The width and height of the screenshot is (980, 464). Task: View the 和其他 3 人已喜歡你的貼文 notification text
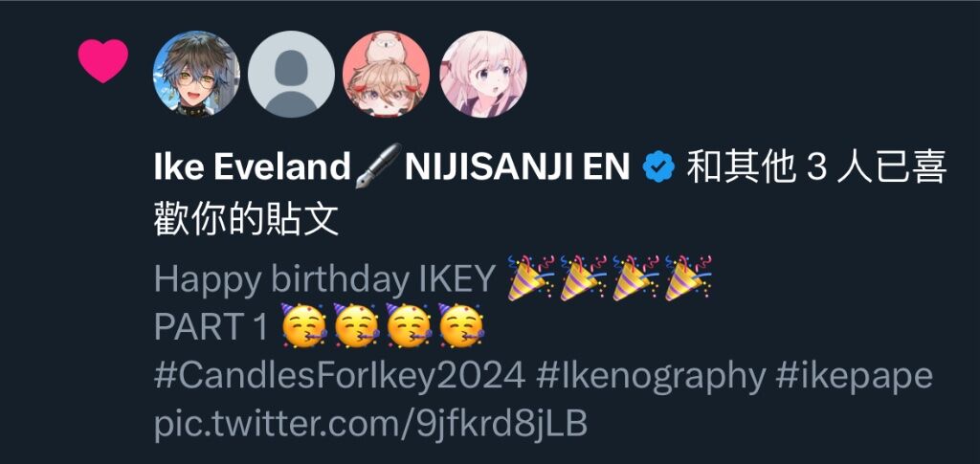[x=550, y=192]
